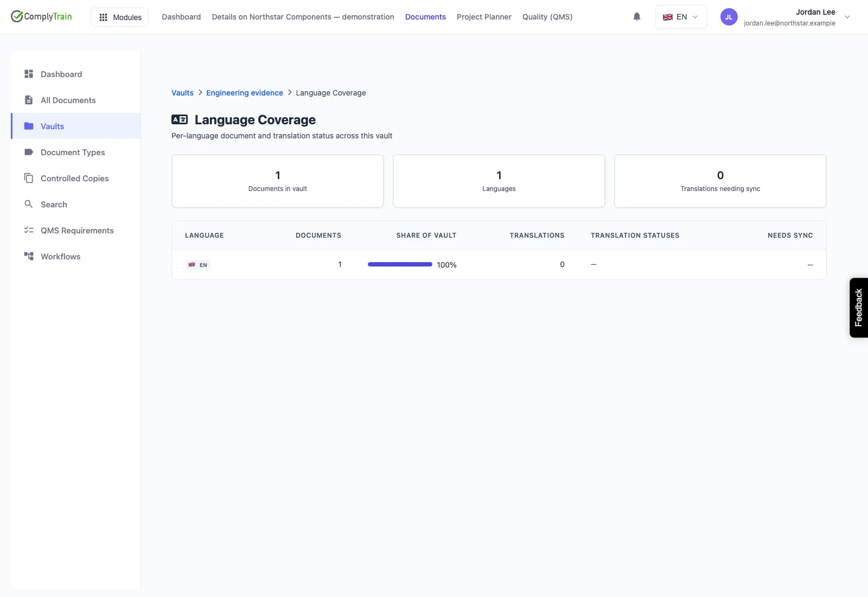Click the All Documents file icon
Screen dimensions: 868x597
tap(29, 100)
